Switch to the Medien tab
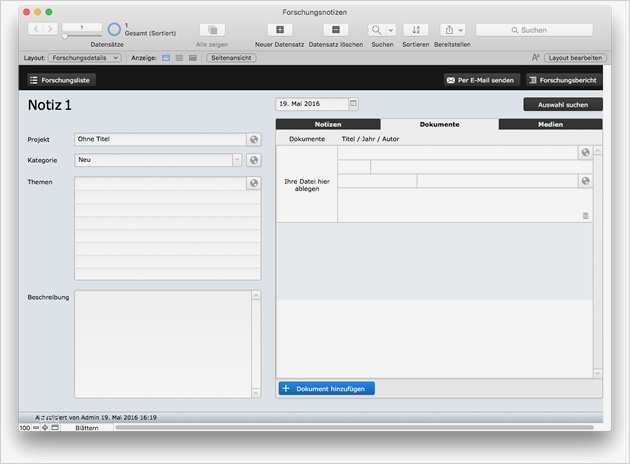 point(550,125)
